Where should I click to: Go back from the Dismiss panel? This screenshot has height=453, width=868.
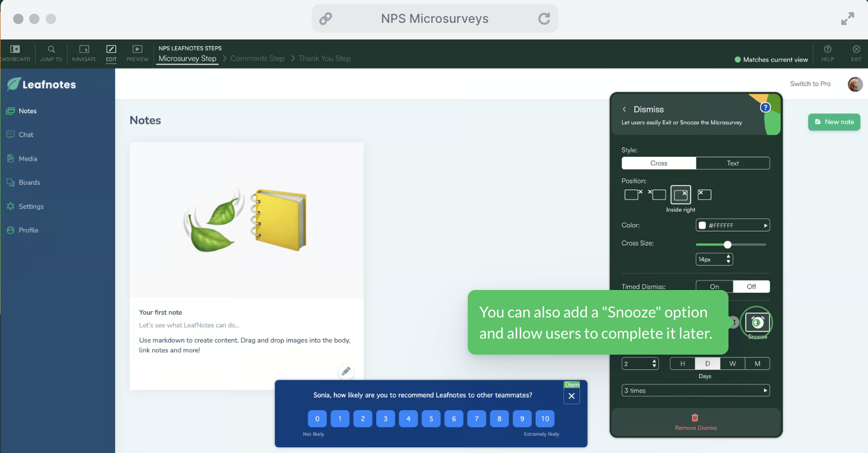coord(624,109)
